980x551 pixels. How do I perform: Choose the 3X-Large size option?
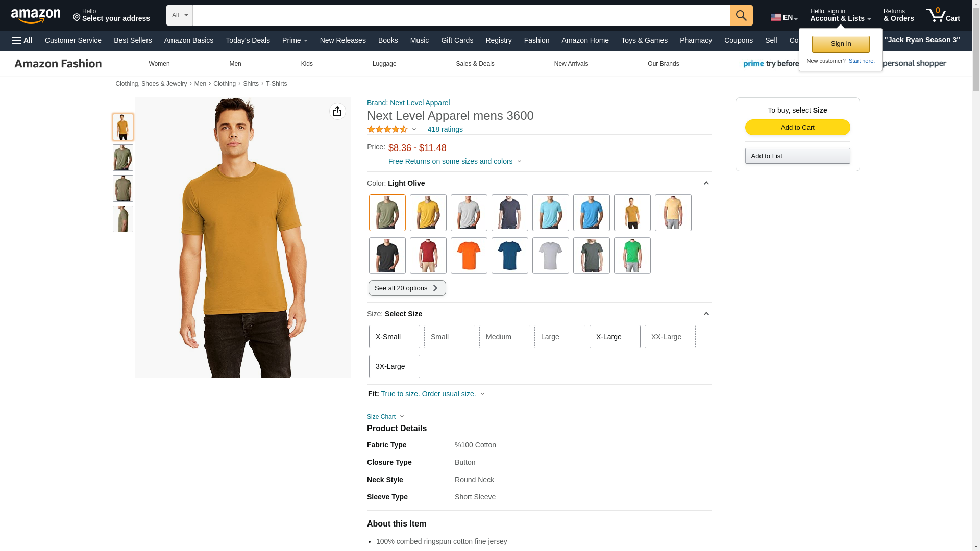pyautogui.click(x=395, y=366)
